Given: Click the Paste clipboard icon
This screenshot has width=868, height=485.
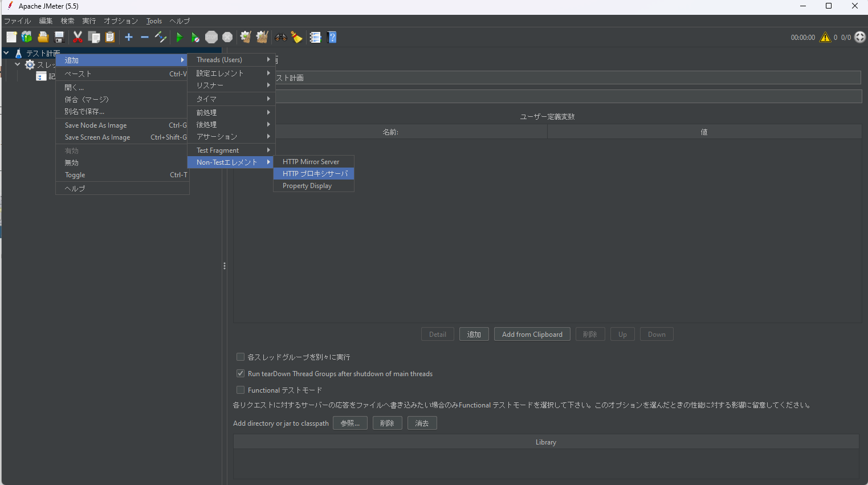Looking at the screenshot, I should (110, 37).
